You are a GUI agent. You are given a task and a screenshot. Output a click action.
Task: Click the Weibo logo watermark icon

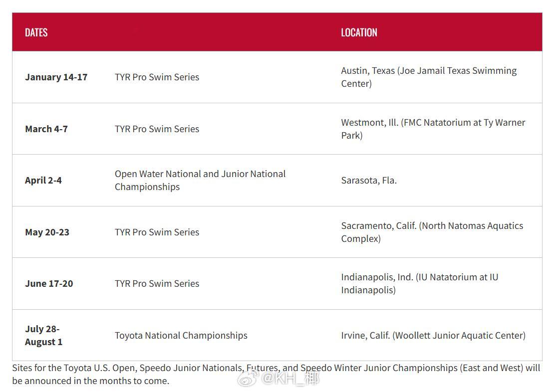(x=248, y=379)
